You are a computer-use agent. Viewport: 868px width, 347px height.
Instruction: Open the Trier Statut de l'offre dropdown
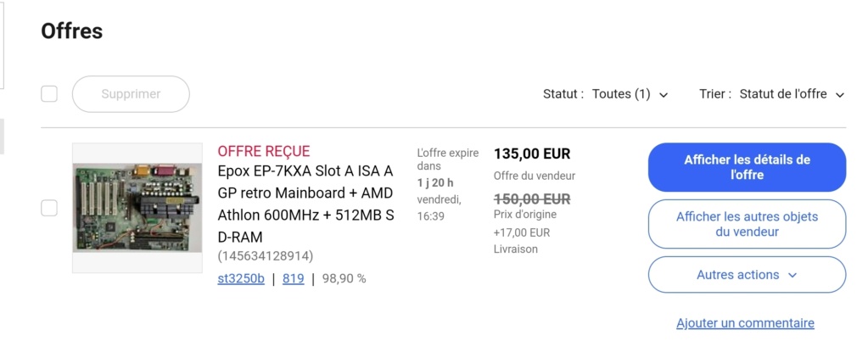coord(792,94)
